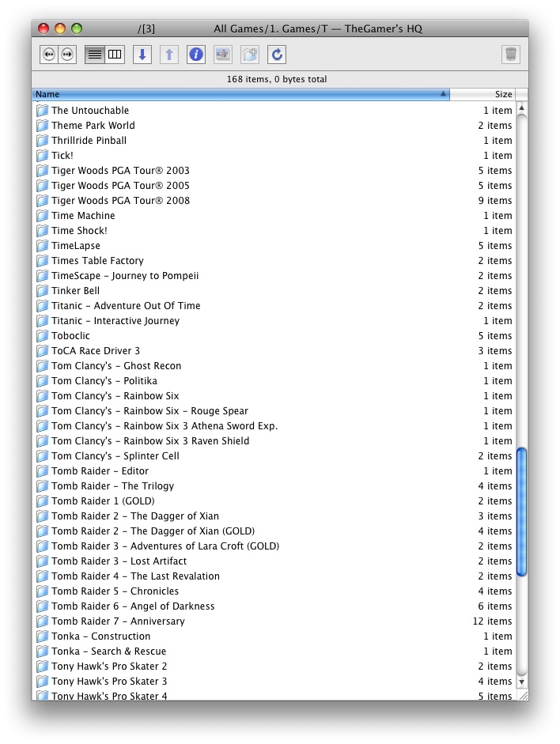Select Tomb Raider 2 - The Dagger of Xian (GOLD)
Screen dimensions: 560x744
tap(153, 531)
